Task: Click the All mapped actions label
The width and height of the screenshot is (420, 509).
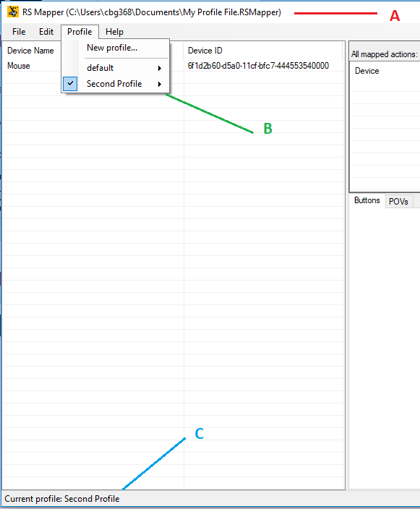Action: pyautogui.click(x=385, y=54)
